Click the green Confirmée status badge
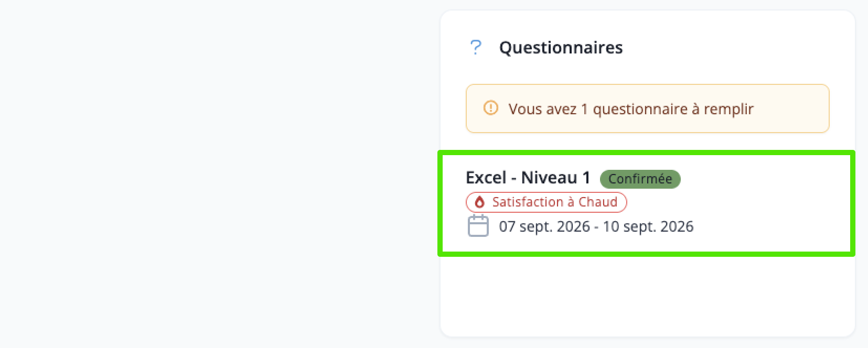 640,179
